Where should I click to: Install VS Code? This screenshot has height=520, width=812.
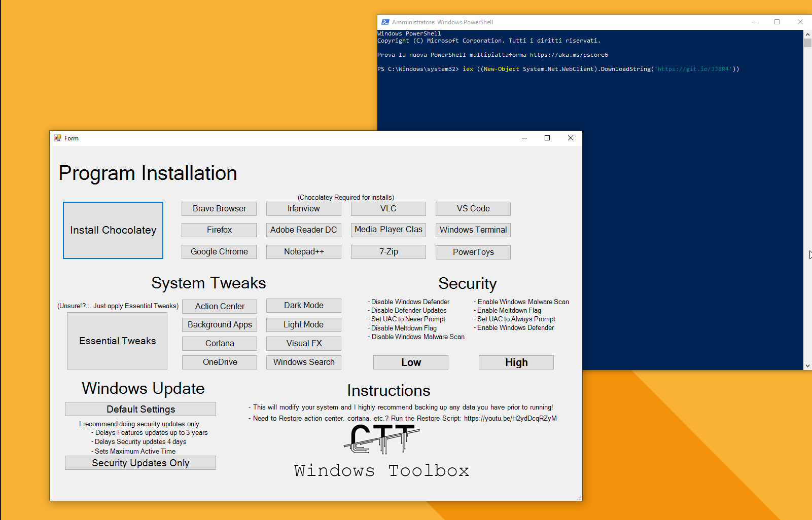pos(472,208)
